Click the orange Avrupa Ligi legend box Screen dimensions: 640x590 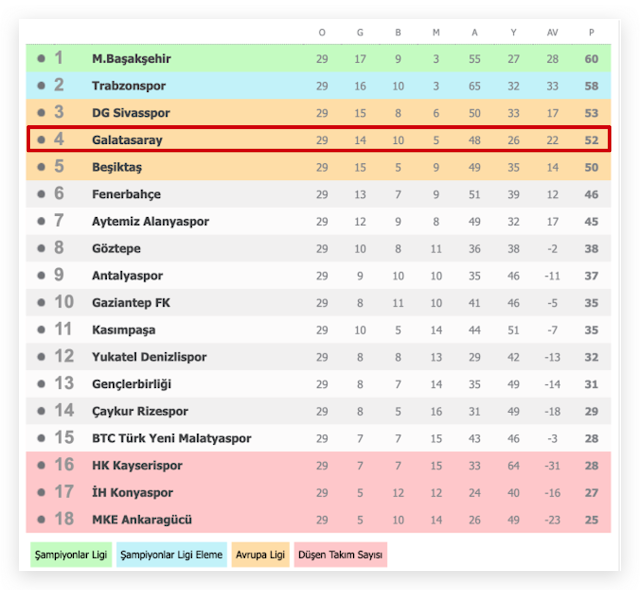(258, 554)
